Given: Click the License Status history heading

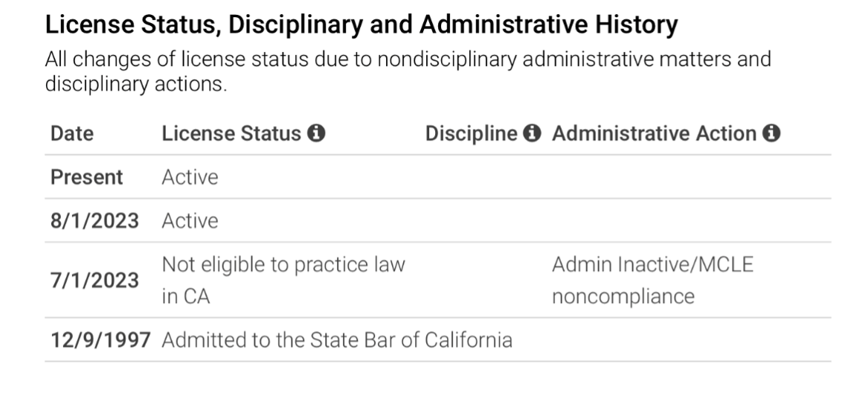Looking at the screenshot, I should pos(361,27).
